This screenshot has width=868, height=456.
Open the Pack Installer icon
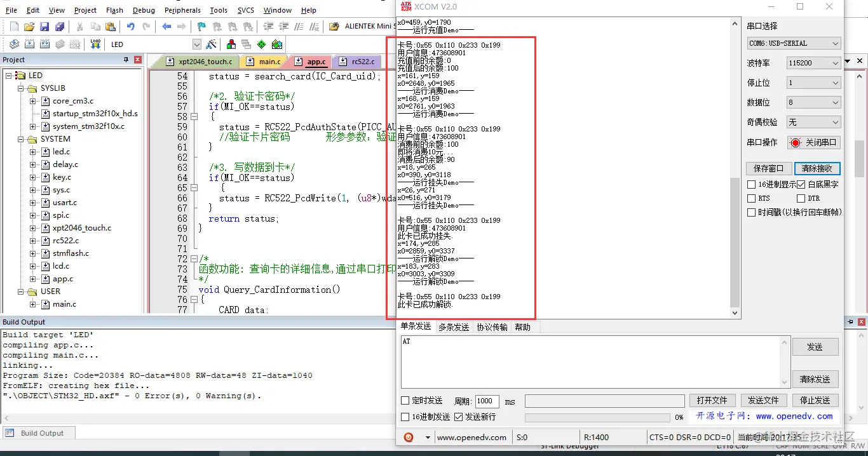(277, 44)
